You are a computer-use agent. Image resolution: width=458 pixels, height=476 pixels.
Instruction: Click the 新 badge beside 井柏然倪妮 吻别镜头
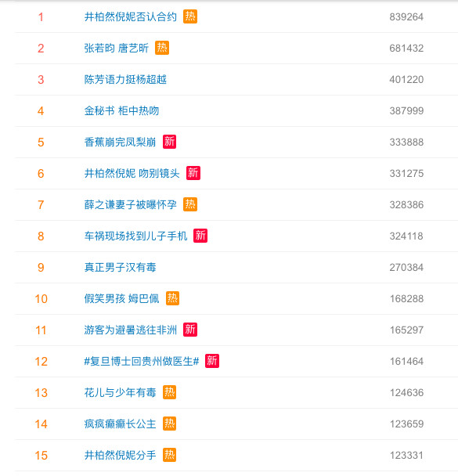[x=193, y=173]
